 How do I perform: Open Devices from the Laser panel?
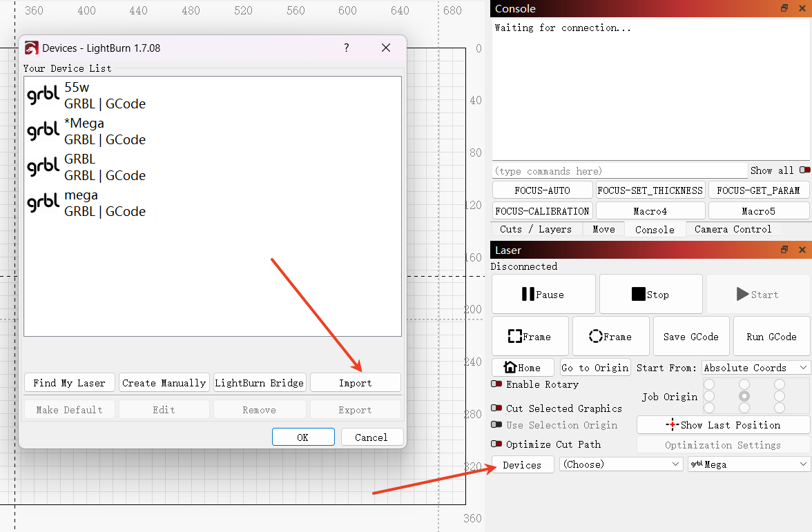click(x=523, y=465)
